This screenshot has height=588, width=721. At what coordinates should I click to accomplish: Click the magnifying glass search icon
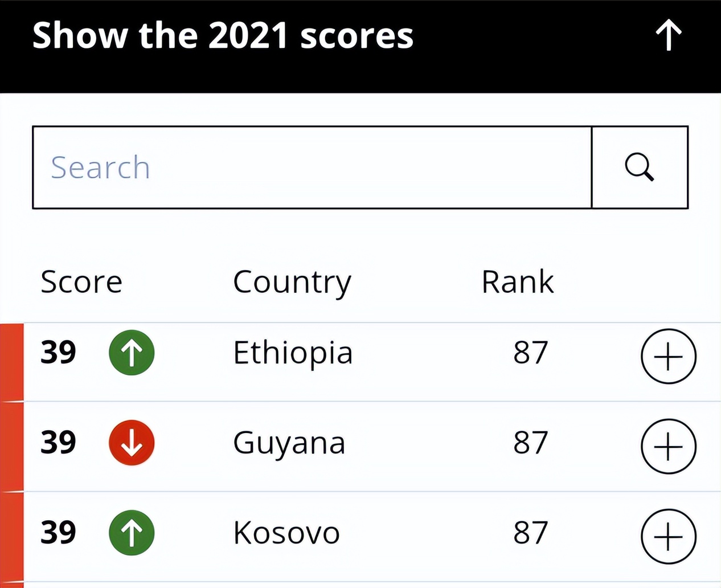640,168
